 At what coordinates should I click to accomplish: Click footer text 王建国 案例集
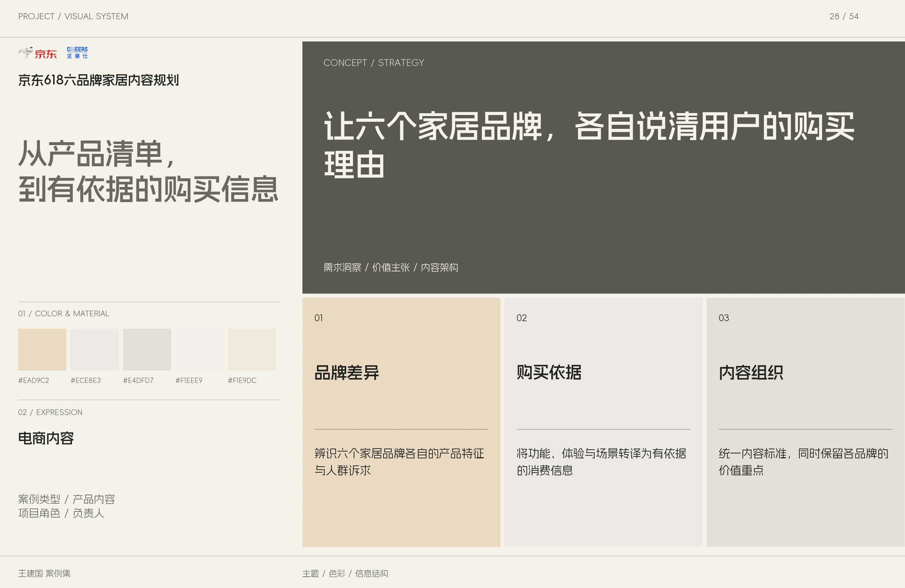44,573
